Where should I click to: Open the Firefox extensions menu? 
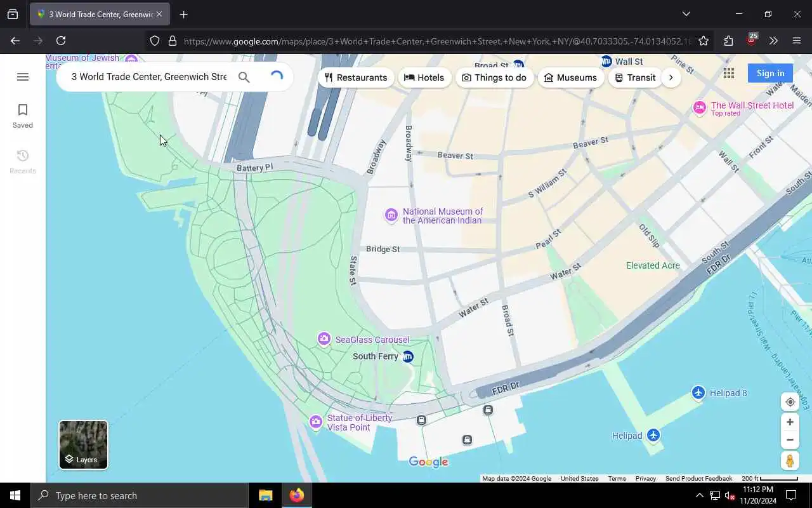pos(728,41)
